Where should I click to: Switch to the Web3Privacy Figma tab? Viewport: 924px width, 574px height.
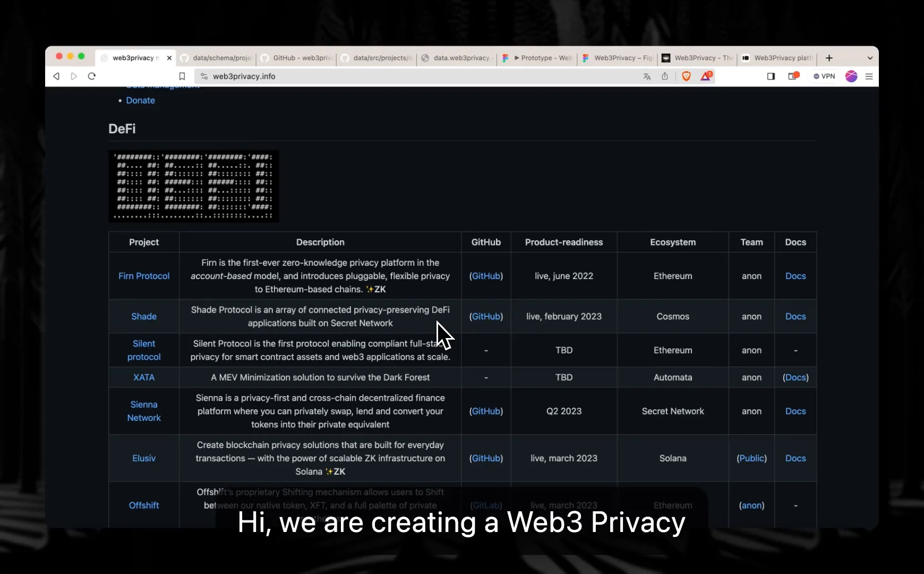[619, 58]
